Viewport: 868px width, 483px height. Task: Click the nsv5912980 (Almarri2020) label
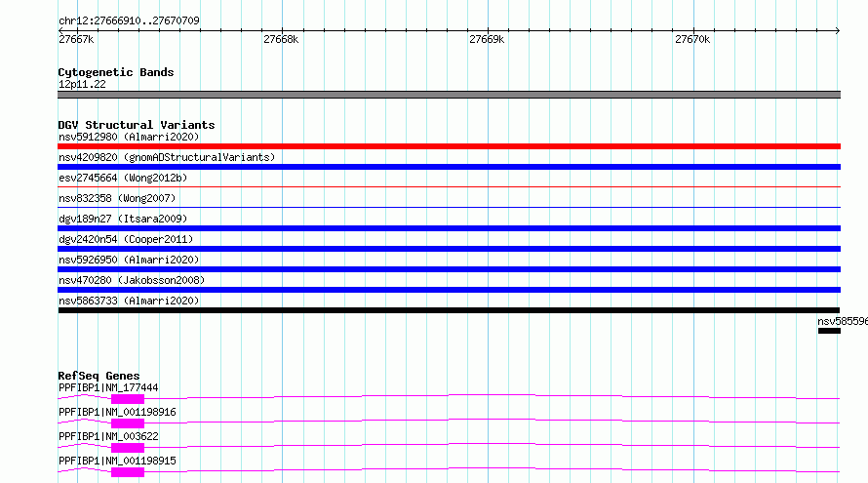(129, 137)
